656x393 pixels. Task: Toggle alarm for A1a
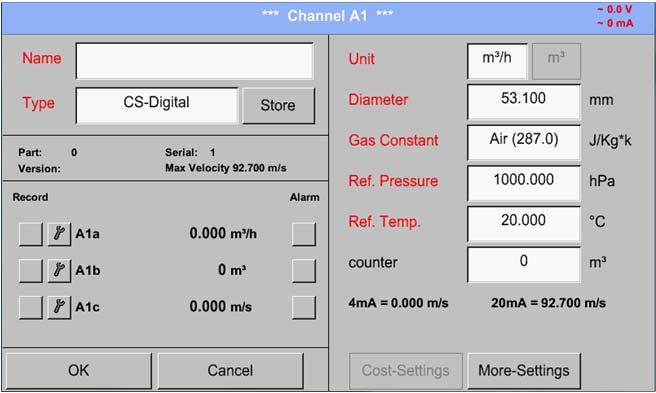(304, 234)
